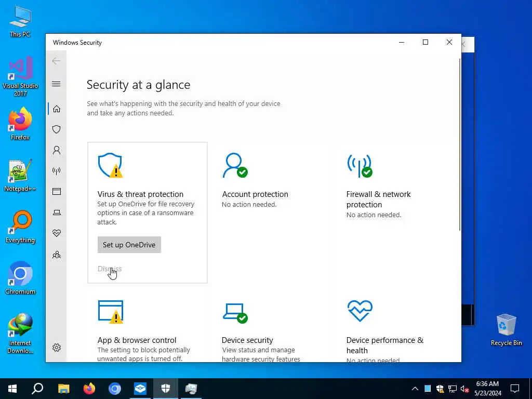The width and height of the screenshot is (532, 399).
Task: Open Family options people icon in sidebar
Action: coord(56,255)
